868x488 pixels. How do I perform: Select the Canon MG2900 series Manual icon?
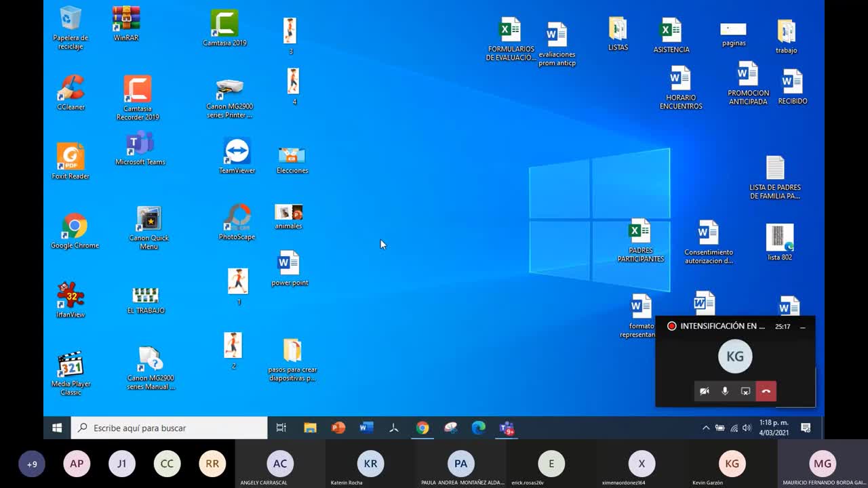[x=151, y=368]
